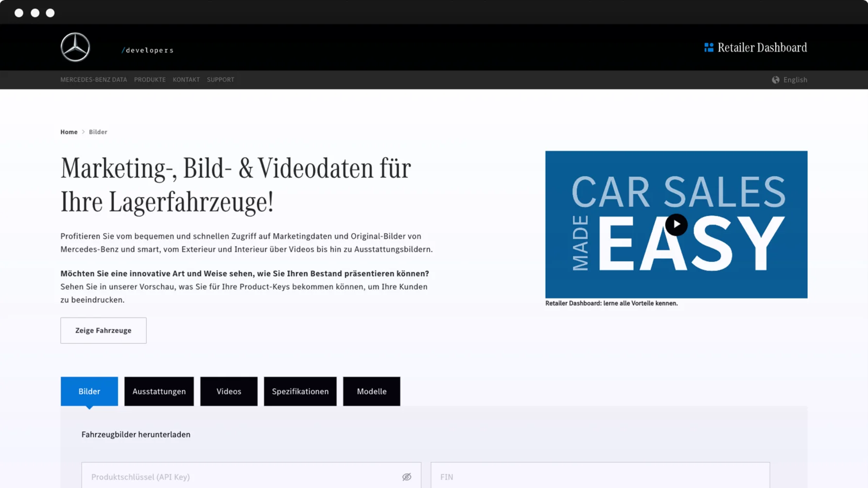Open the MERCEDES-BENZ DATA menu
868x488 pixels.
(93, 80)
